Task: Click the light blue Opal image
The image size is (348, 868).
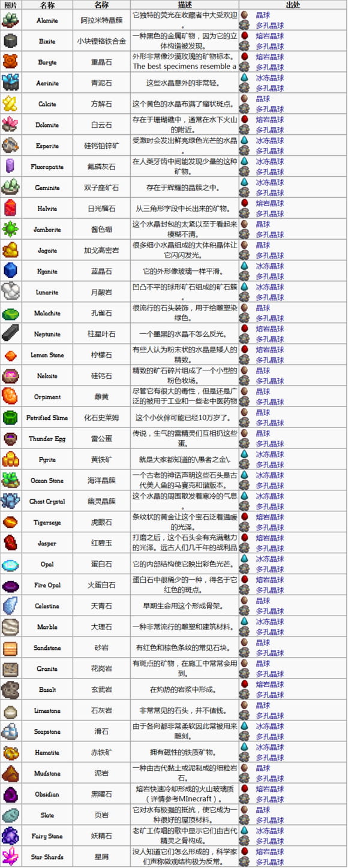Action: pyautogui.click(x=10, y=564)
